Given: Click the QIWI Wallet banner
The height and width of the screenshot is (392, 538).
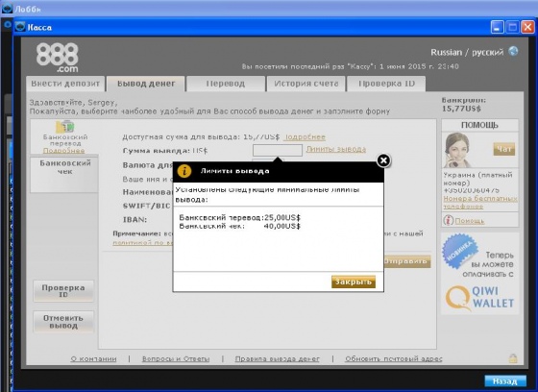Looking at the screenshot, I should 479,274.
